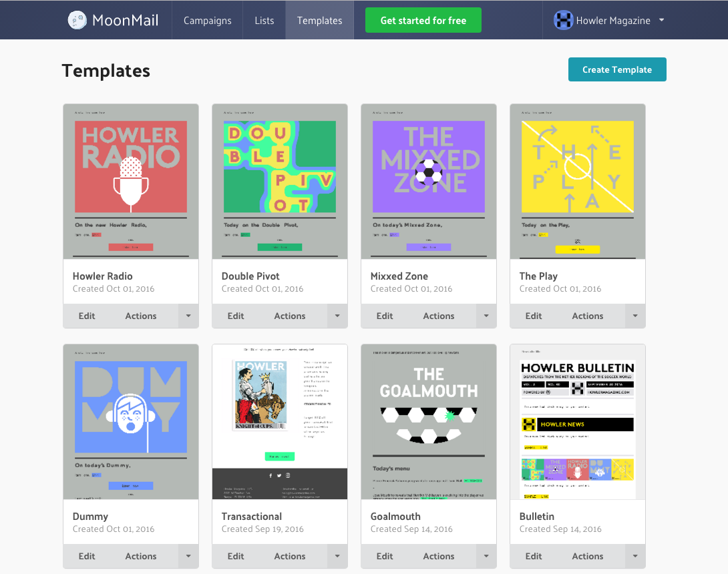
Task: Click the Dummy template title
Action: (90, 517)
